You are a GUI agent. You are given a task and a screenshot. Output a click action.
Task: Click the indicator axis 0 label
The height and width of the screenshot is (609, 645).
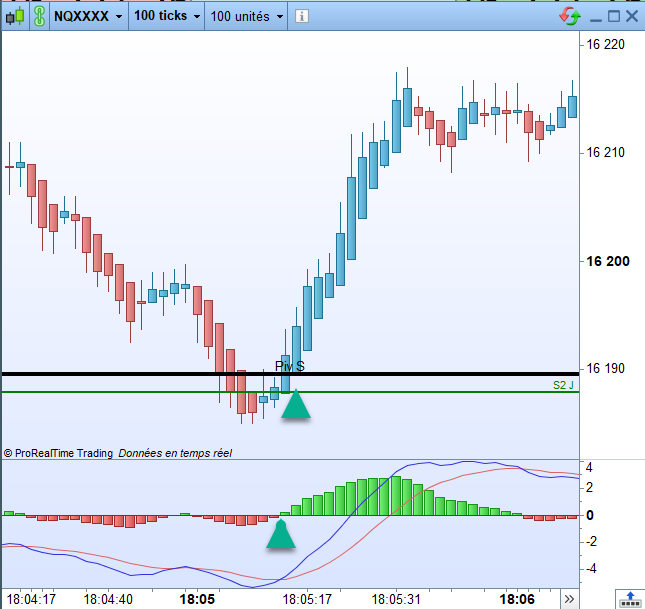click(590, 515)
